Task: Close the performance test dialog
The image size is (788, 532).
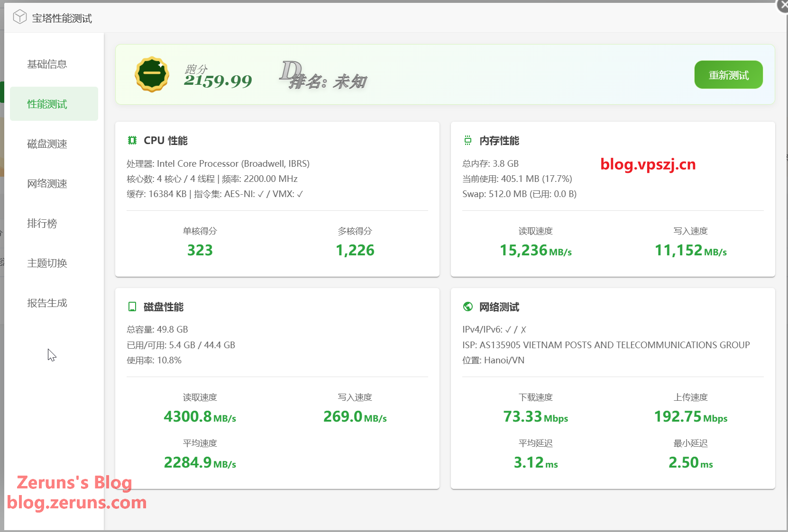Action: coord(783,5)
